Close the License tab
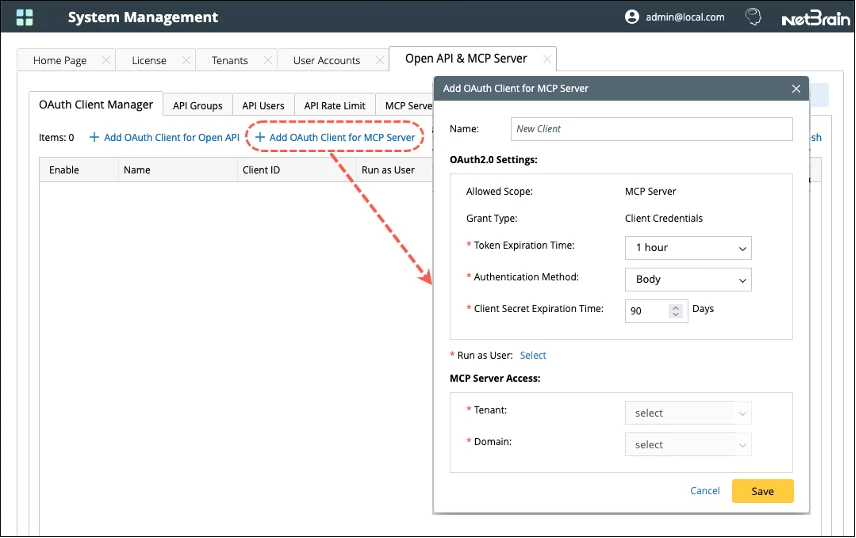Image resolution: width=856 pixels, height=538 pixels. click(186, 60)
